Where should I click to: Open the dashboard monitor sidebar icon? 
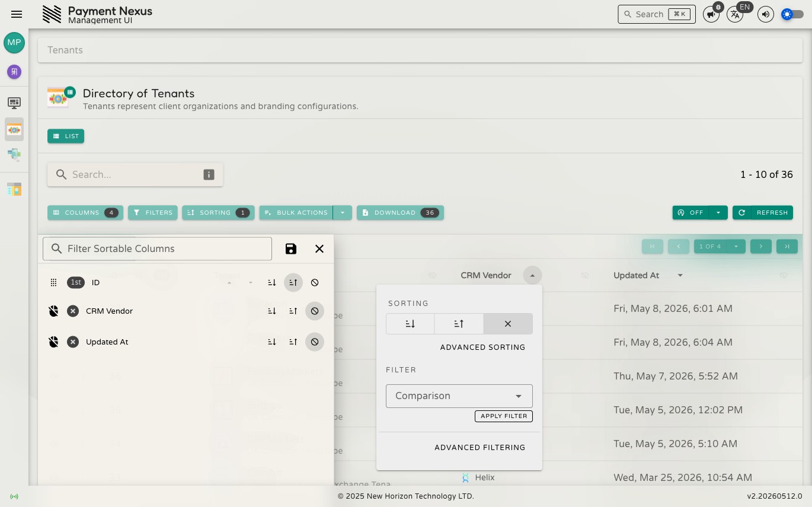click(x=14, y=103)
